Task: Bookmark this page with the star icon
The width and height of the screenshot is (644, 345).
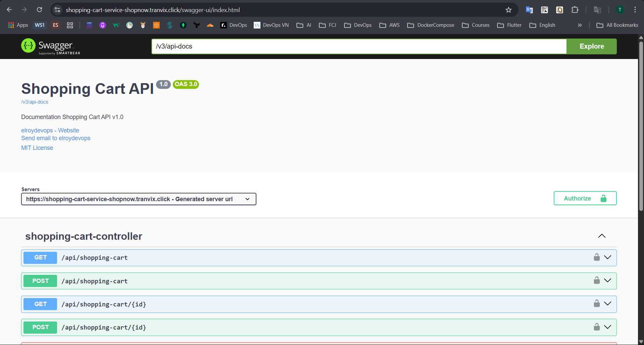Action: (x=508, y=10)
